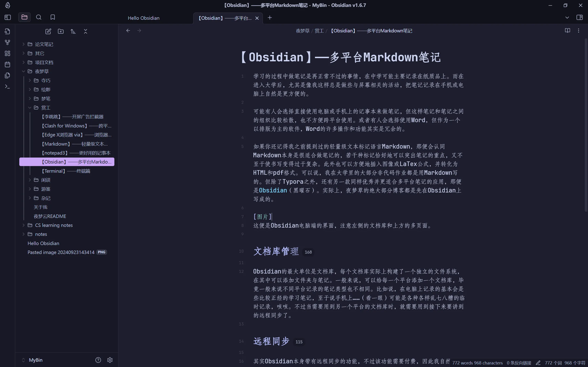Close the 【Obsidian】 tab
The height and width of the screenshot is (367, 588).
[257, 18]
